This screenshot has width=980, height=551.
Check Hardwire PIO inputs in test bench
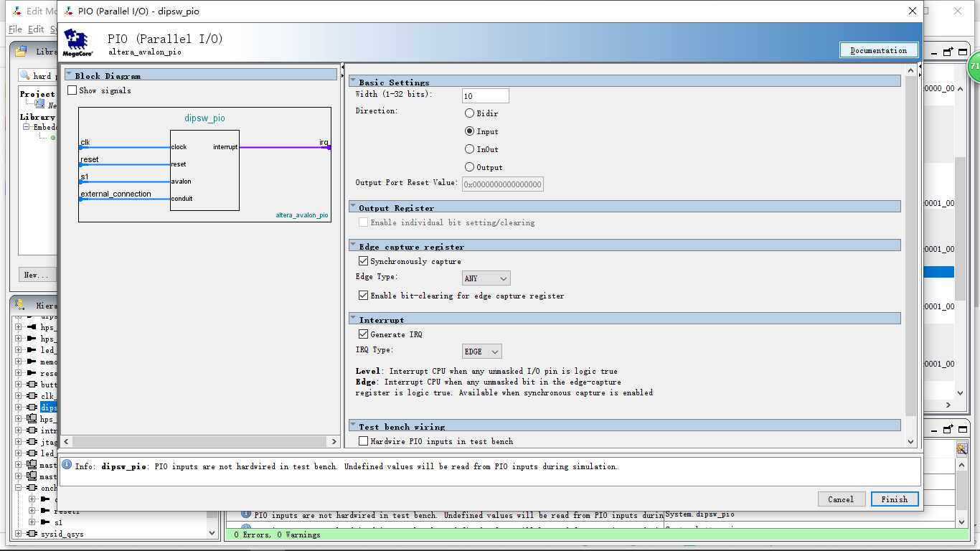[x=363, y=441]
